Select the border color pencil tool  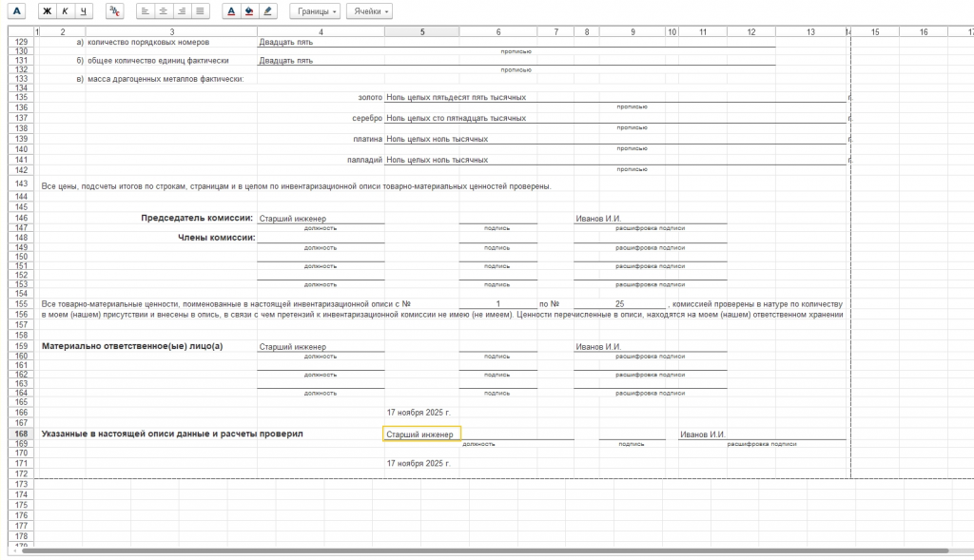[x=267, y=11]
